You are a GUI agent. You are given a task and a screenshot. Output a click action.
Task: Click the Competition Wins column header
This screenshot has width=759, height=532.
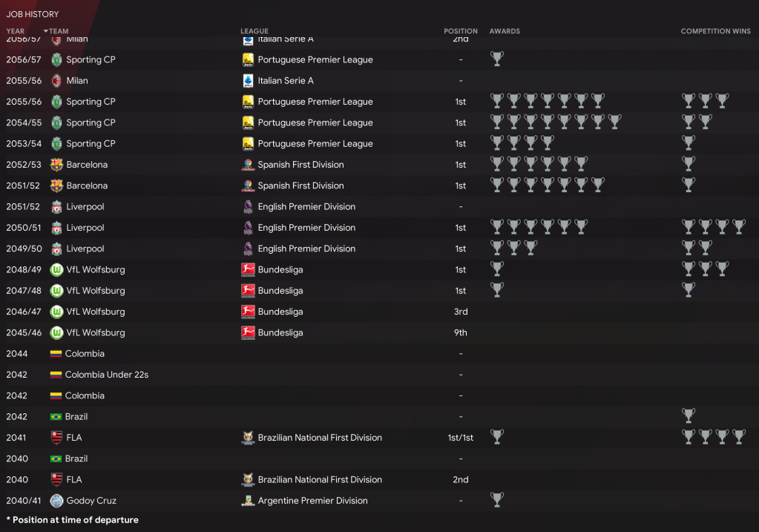click(x=715, y=31)
